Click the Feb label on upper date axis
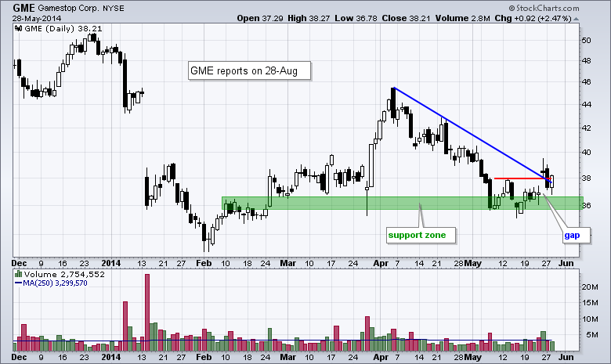The width and height of the screenshot is (611, 364). tap(204, 264)
